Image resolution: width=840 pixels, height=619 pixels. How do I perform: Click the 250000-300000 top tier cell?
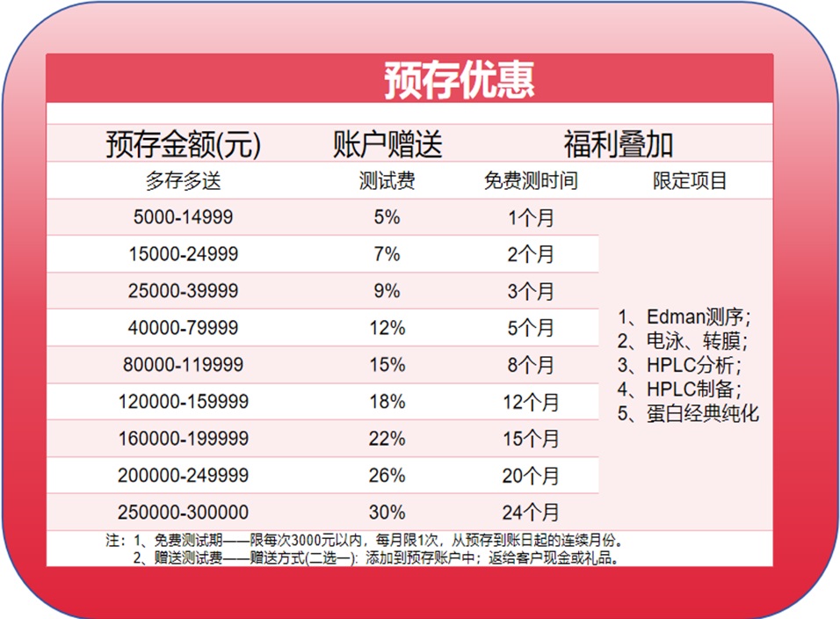[x=179, y=512]
